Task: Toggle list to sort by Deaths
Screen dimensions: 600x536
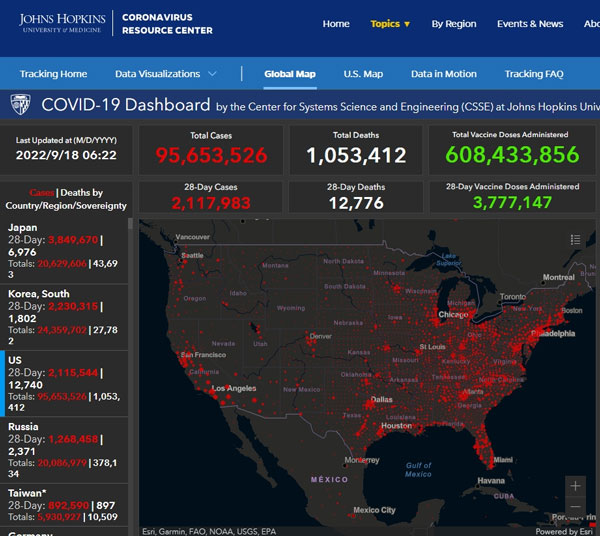Action: tap(81, 192)
